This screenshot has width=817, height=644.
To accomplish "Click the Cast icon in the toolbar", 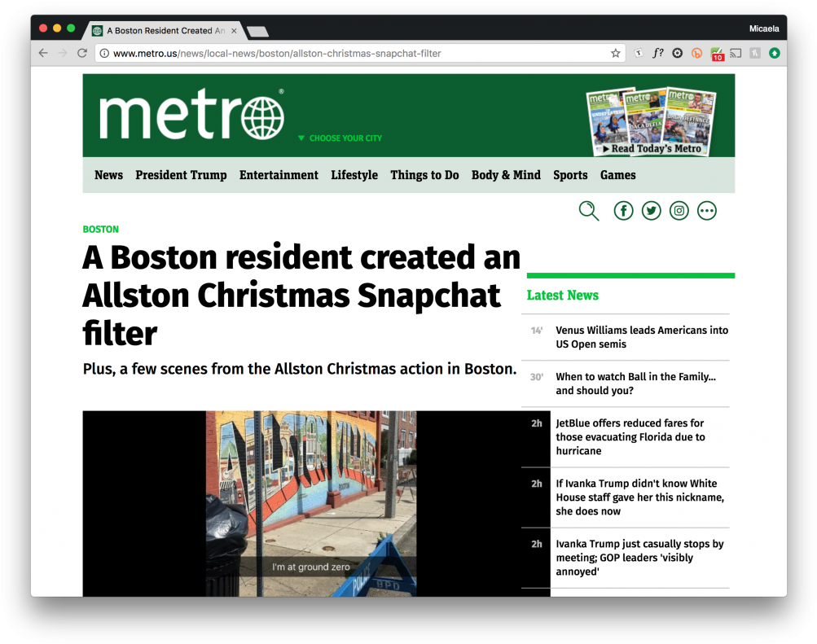I will point(736,53).
